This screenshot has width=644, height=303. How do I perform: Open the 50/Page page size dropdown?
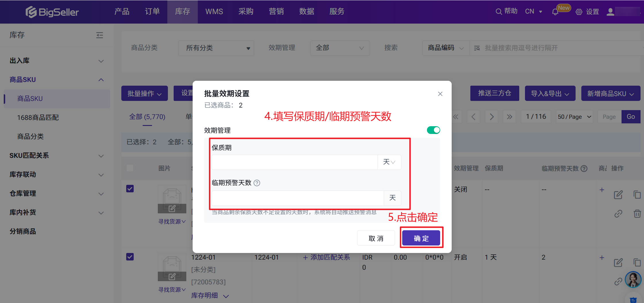click(574, 117)
